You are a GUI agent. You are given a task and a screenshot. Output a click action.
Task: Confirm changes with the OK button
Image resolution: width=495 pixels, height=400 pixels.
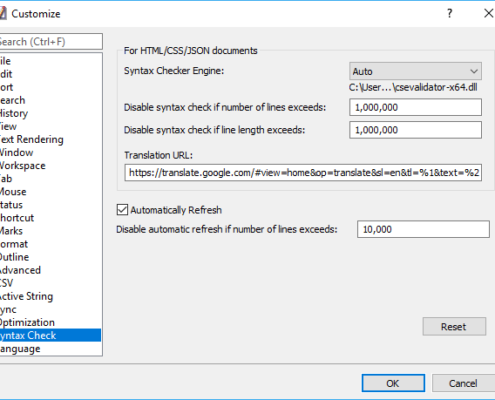393,383
